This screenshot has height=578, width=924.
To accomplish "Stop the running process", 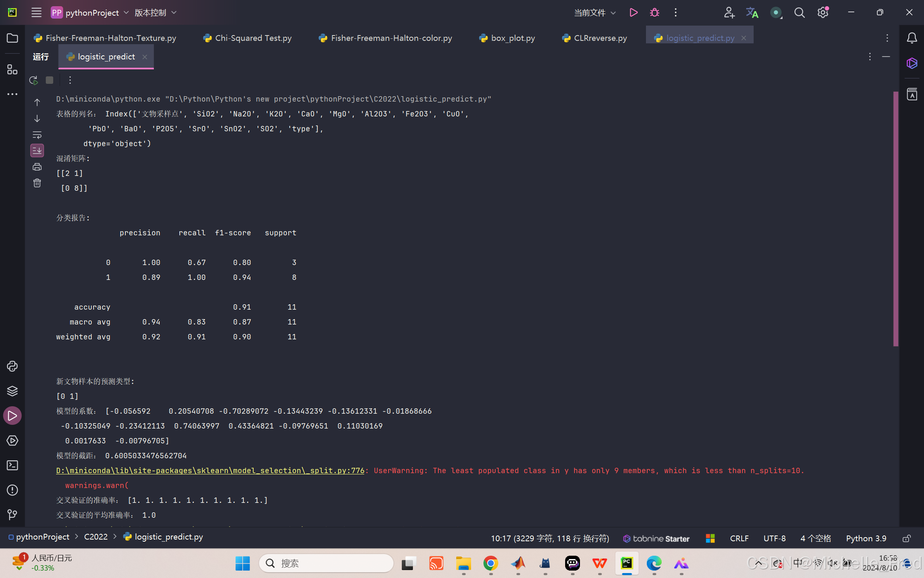I will [x=49, y=80].
